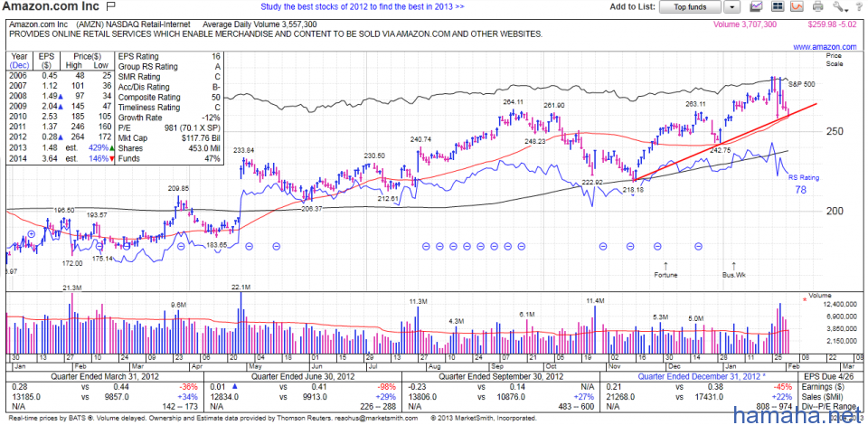Select the Growth Rate -12% row
The image size is (868, 425).
[169, 118]
